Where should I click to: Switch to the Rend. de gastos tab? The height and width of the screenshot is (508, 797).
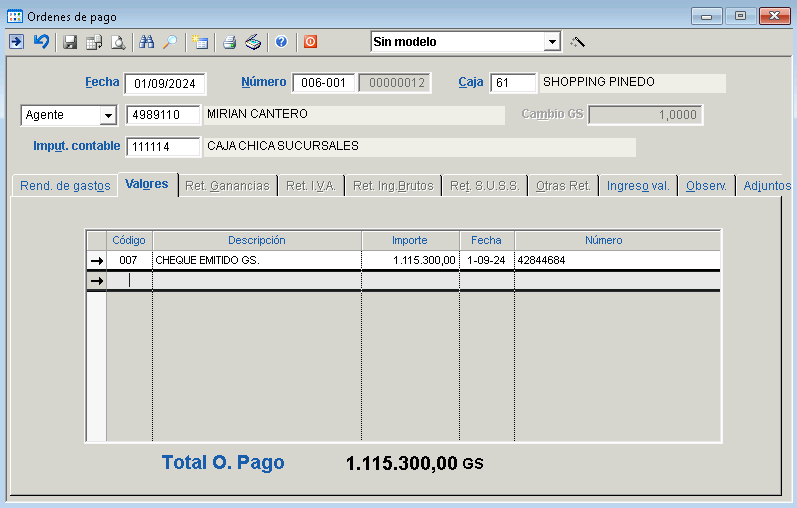(x=65, y=186)
